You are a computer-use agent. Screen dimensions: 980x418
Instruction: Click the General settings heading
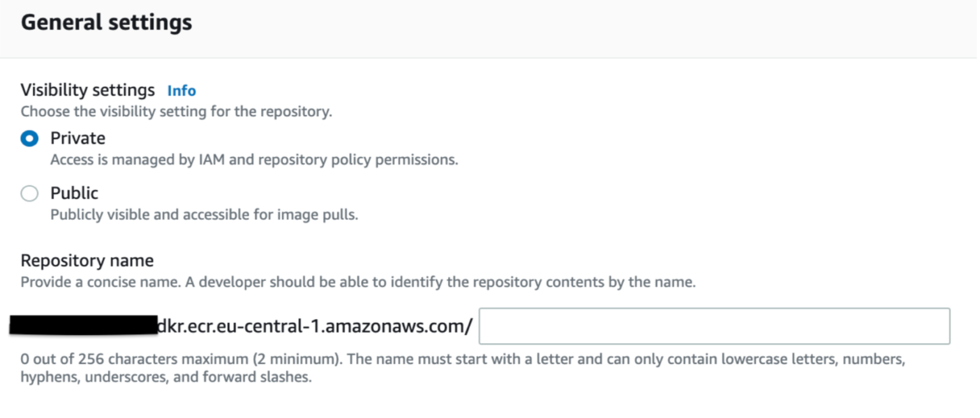(x=106, y=22)
